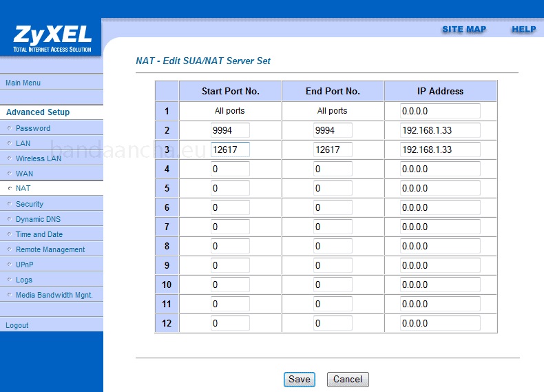Click Start Port field in row 7

pyautogui.click(x=230, y=227)
